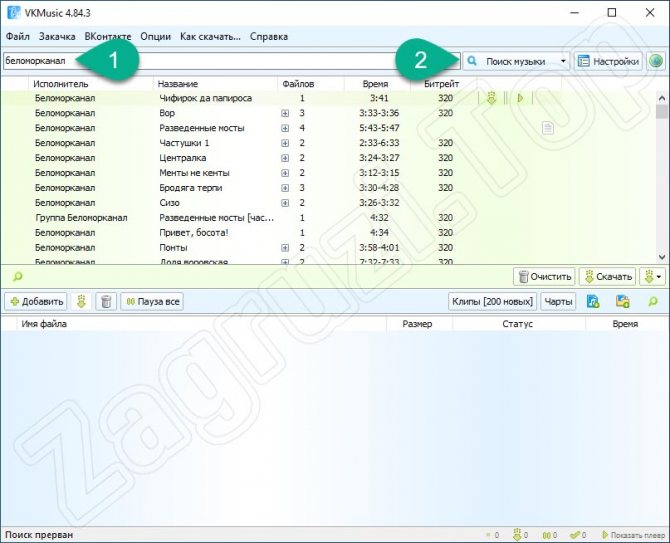Click the download folder icon
This screenshot has width=670, height=543.
click(623, 302)
